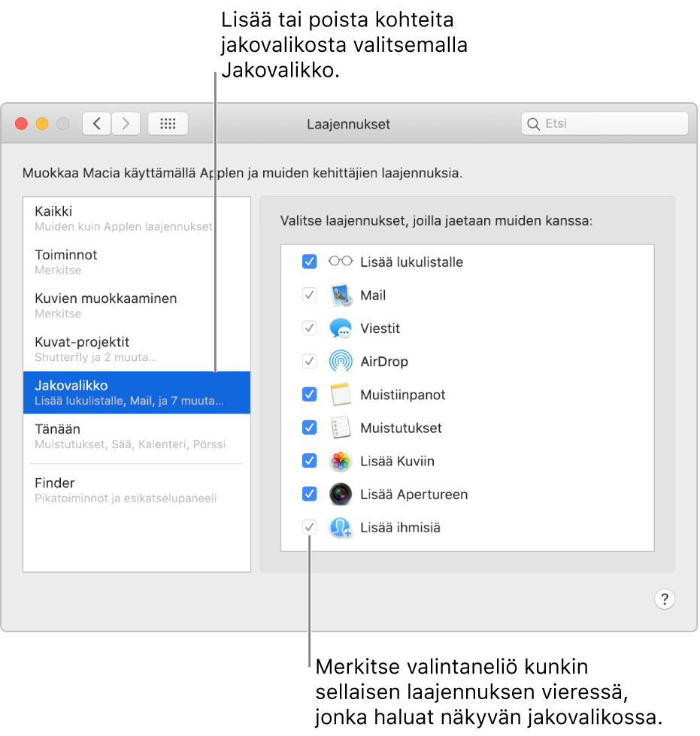Click in the Etsi search field
Image resolution: width=700 pixels, height=736 pixels.
[x=605, y=123]
